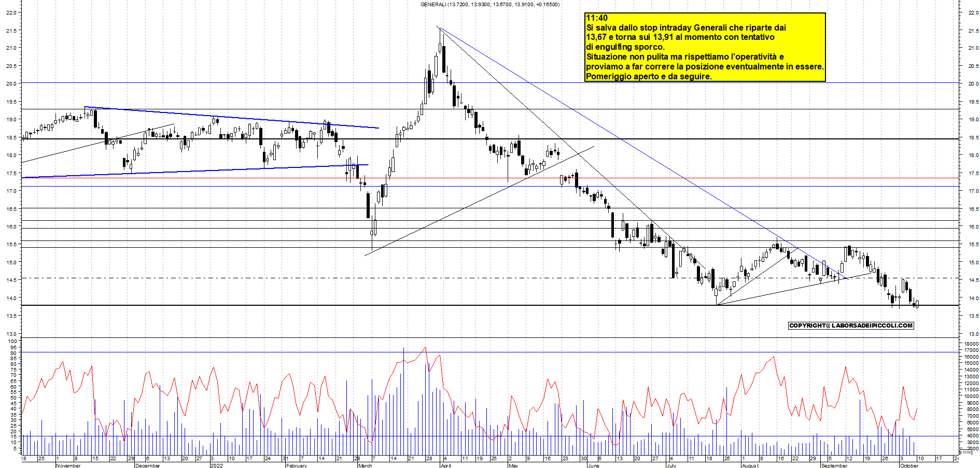The width and height of the screenshot is (980, 468).
Task: Click the 13000 volume label on right axis
Action: 971,377
